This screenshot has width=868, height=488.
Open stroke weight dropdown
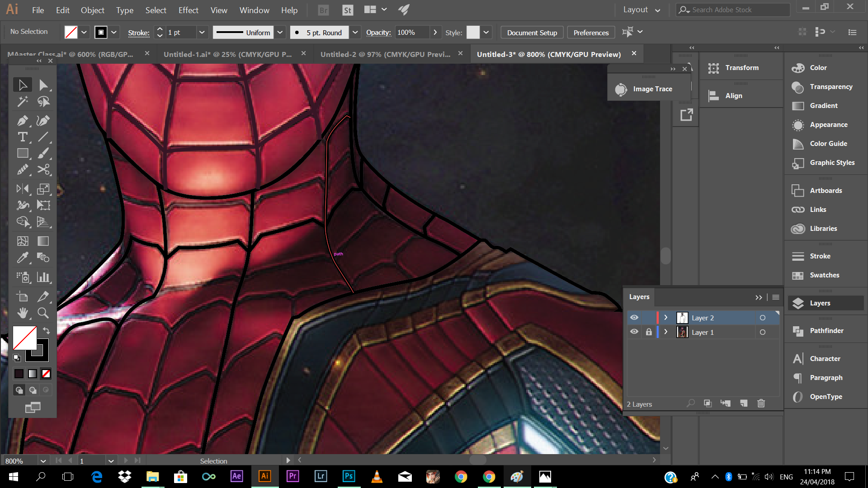coord(202,32)
